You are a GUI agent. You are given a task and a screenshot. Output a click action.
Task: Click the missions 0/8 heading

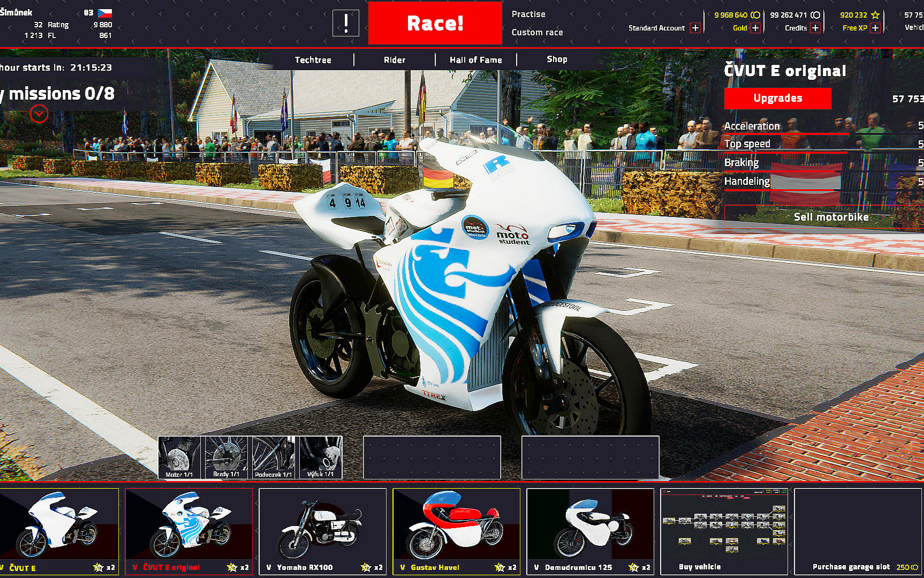(x=57, y=94)
